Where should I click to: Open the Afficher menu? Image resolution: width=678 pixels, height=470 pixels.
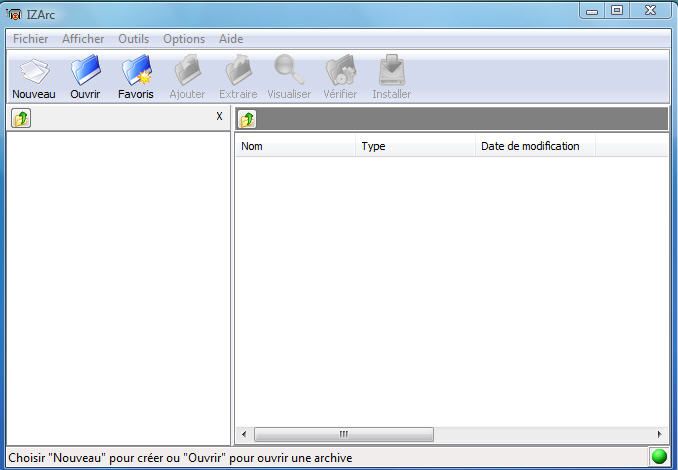83,39
